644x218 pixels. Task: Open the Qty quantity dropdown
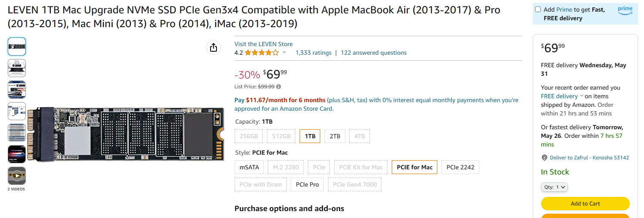pos(554,187)
